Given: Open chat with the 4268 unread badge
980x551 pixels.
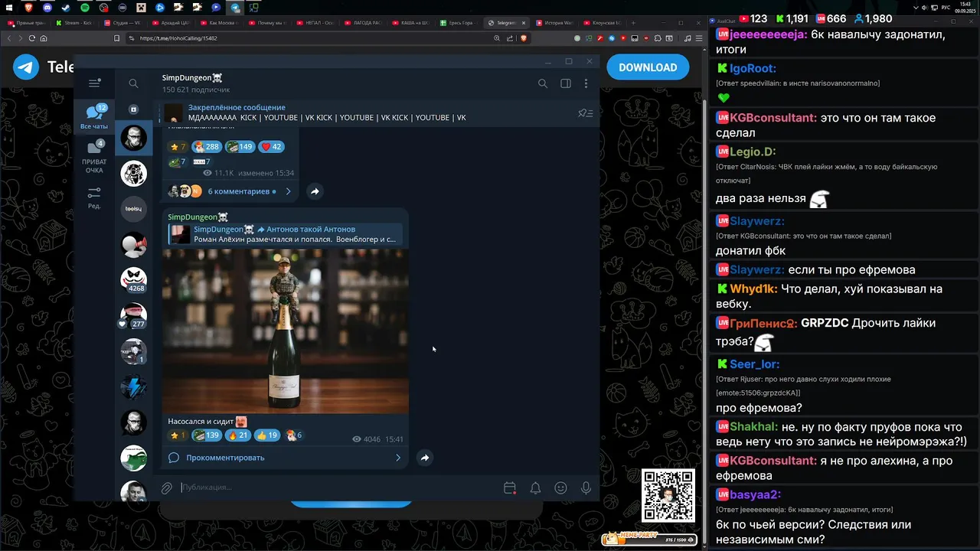Looking at the screenshot, I should (x=133, y=279).
